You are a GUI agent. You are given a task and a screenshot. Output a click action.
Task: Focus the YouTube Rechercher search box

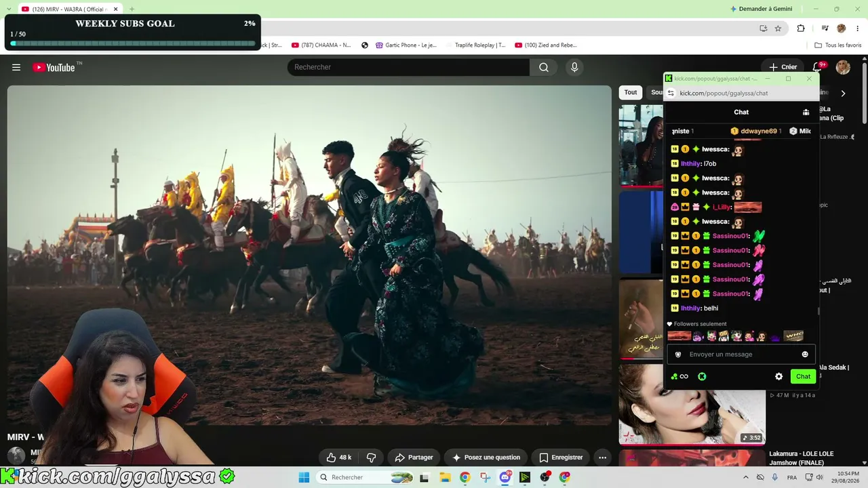(x=408, y=67)
